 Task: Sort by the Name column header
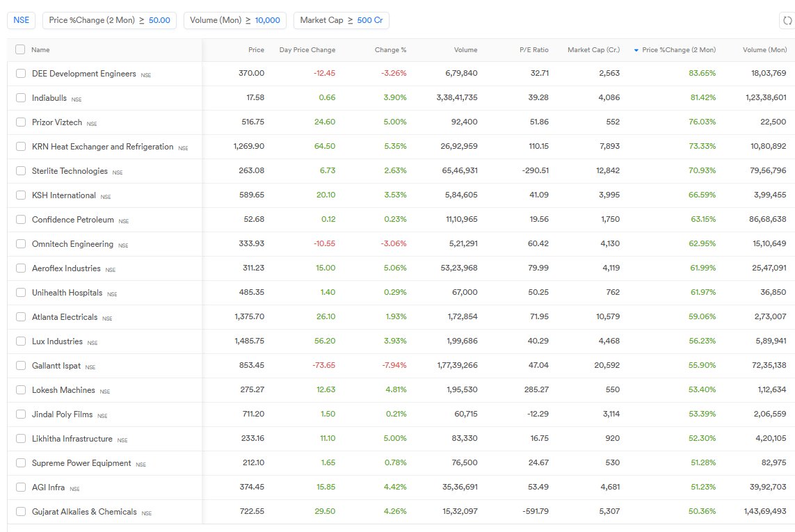pyautogui.click(x=40, y=49)
